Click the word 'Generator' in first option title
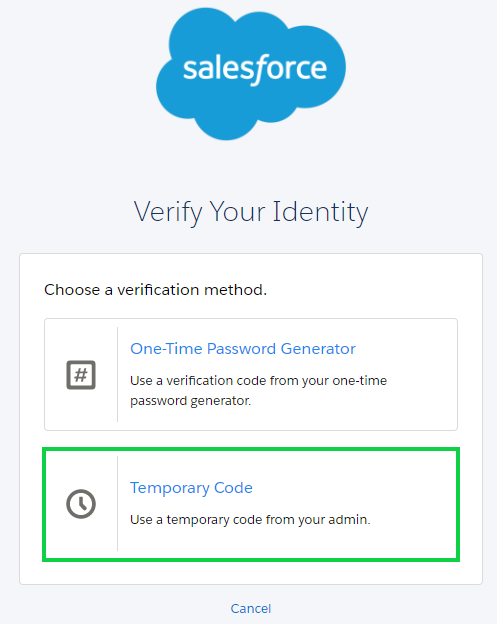The height and width of the screenshot is (624, 497). click(318, 349)
